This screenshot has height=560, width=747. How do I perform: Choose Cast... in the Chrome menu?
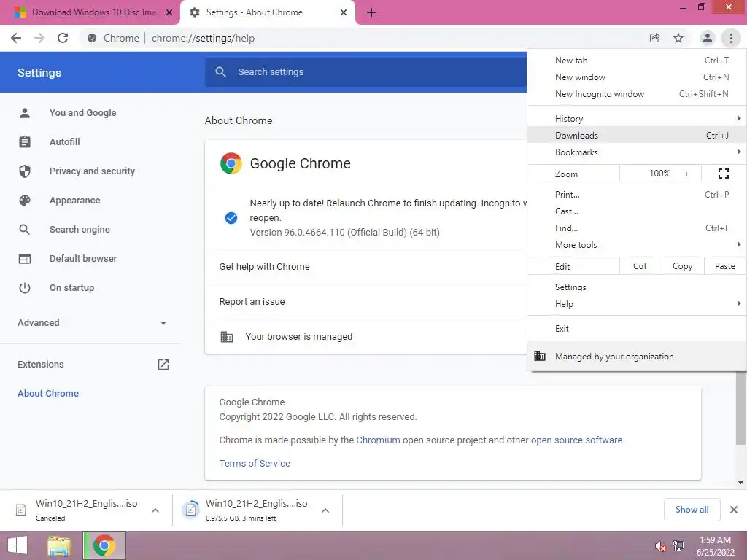pyautogui.click(x=637, y=211)
